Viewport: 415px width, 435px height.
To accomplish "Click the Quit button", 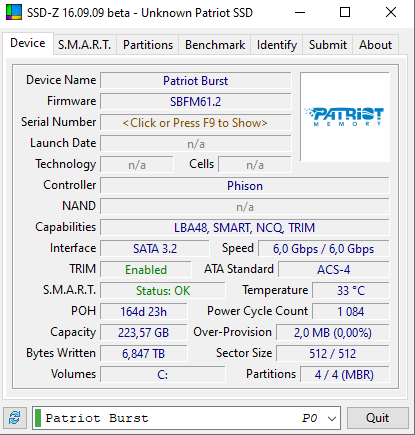I will tap(377, 418).
